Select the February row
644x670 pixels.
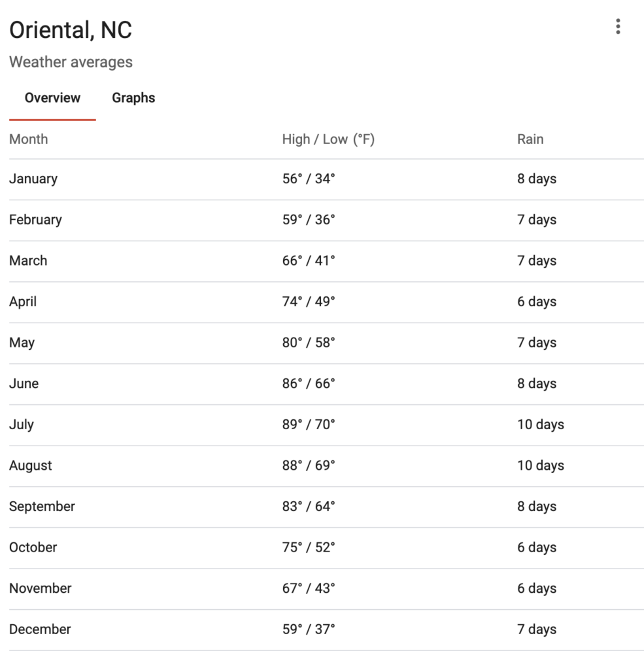pos(326,220)
